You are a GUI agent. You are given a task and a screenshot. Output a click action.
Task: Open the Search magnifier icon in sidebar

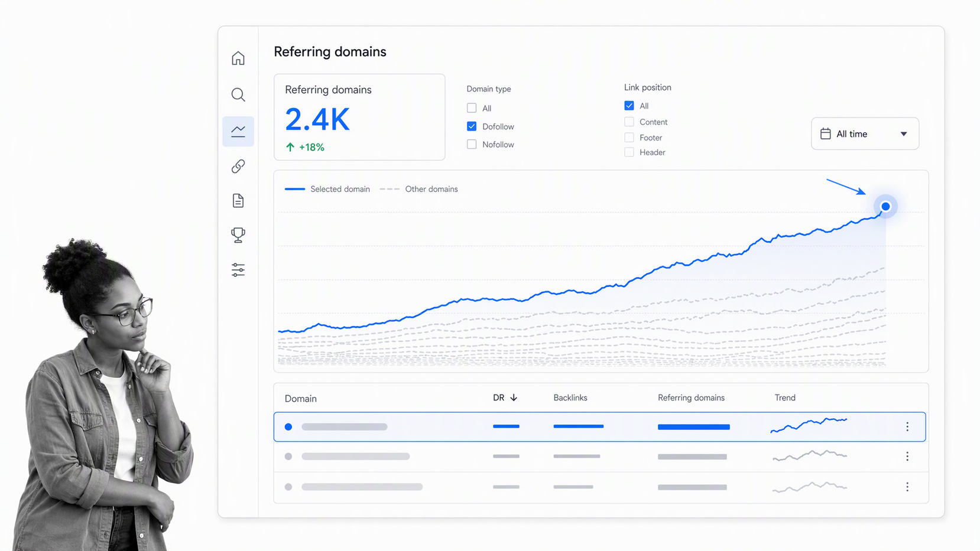point(238,94)
